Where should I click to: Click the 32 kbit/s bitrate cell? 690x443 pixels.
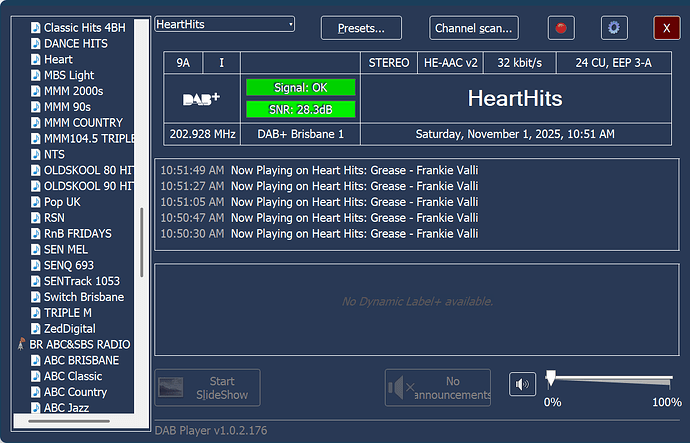[520, 63]
